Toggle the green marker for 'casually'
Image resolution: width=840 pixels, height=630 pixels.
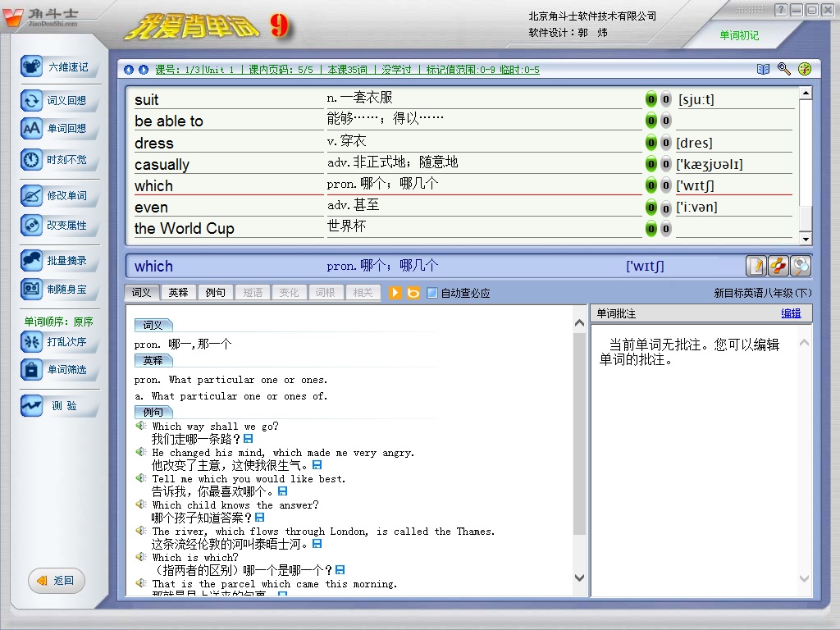tap(651, 164)
